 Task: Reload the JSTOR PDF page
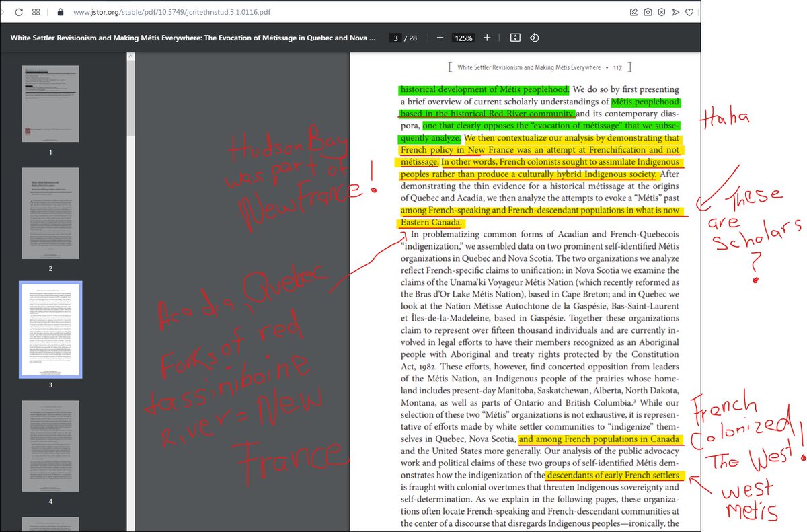click(18, 12)
